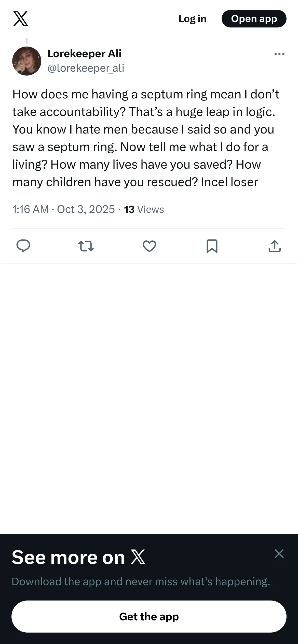Click the X logo in the bottom banner

point(138,557)
